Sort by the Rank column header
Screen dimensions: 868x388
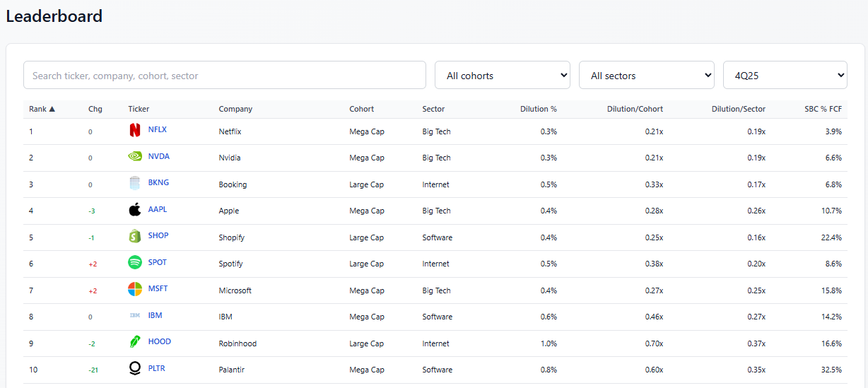(42, 109)
